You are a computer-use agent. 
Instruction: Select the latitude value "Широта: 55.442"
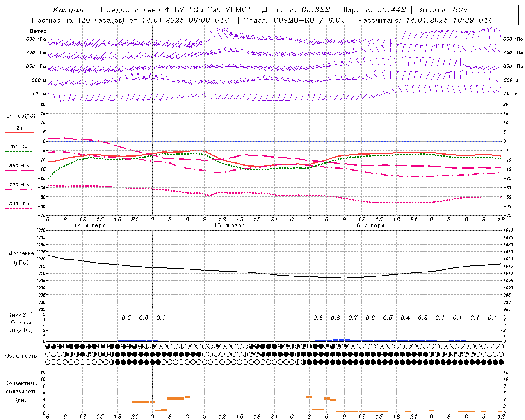pos(373,10)
